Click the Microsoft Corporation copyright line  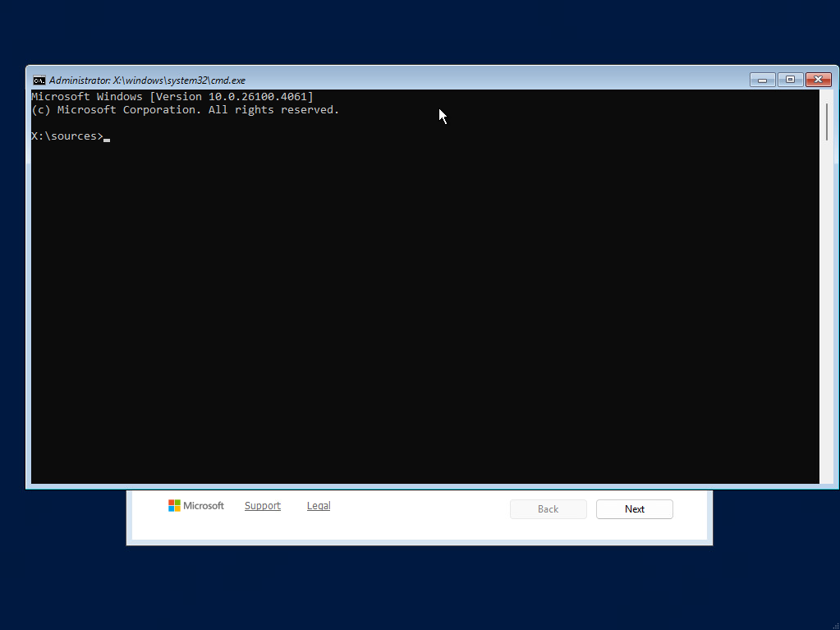186,110
